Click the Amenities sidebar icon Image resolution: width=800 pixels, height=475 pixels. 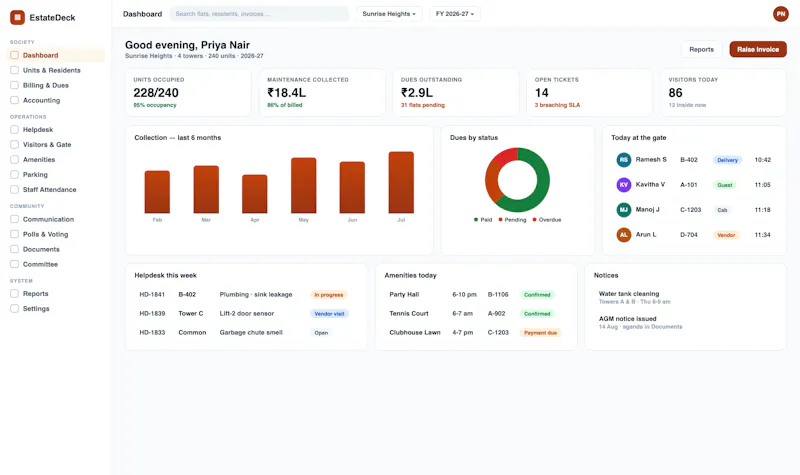[14, 159]
